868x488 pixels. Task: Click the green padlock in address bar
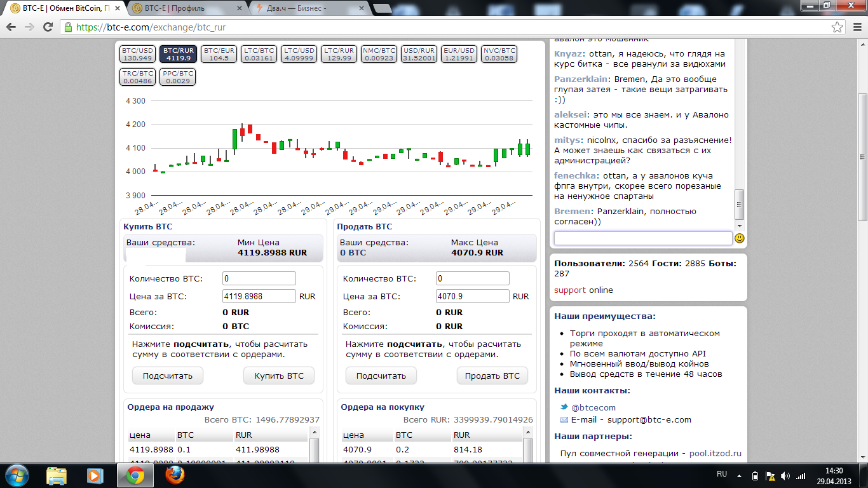pyautogui.click(x=68, y=27)
